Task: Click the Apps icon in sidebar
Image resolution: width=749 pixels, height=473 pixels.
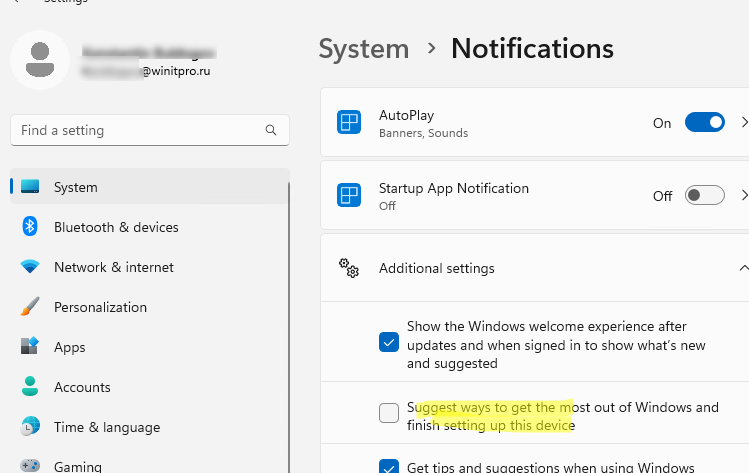Action: (x=30, y=346)
